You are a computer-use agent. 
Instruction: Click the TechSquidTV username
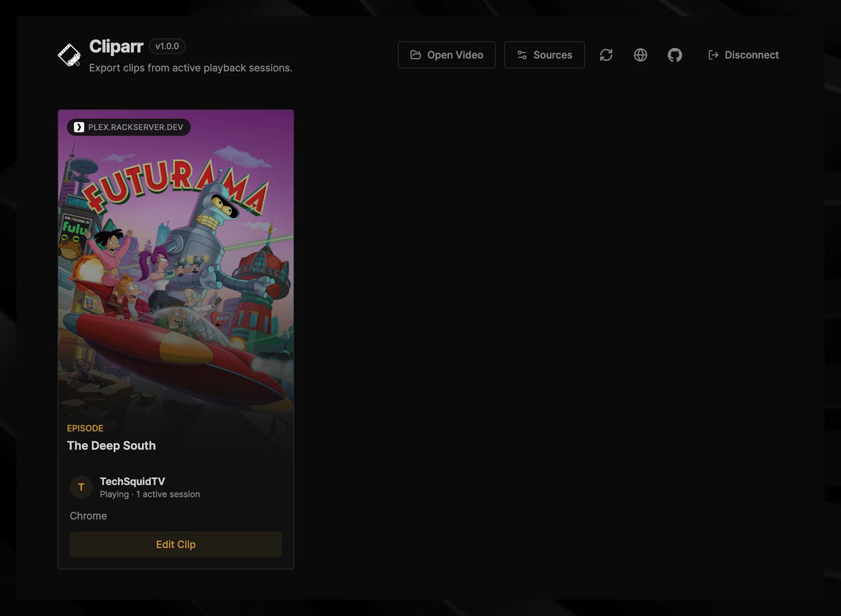point(132,481)
